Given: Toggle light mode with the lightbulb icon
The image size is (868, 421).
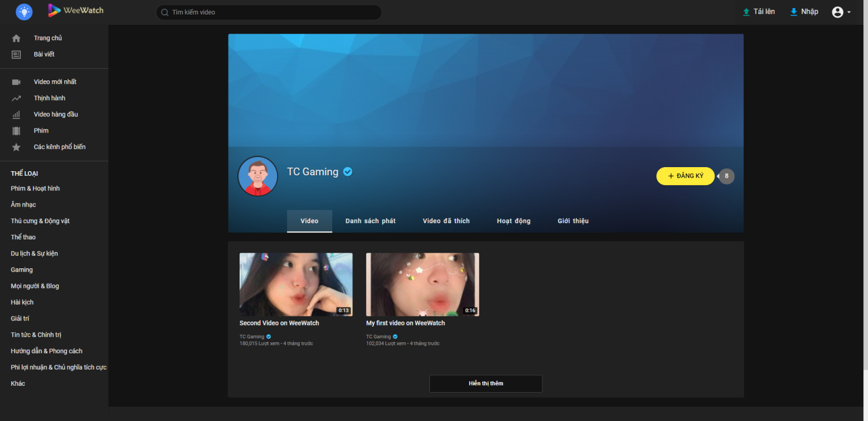Looking at the screenshot, I should (24, 11).
